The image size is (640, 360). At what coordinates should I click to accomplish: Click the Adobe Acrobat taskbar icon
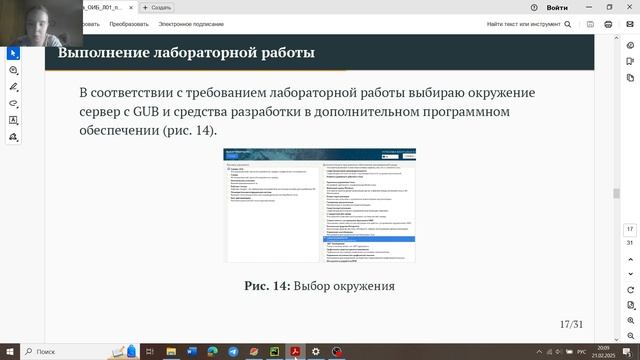(x=295, y=351)
